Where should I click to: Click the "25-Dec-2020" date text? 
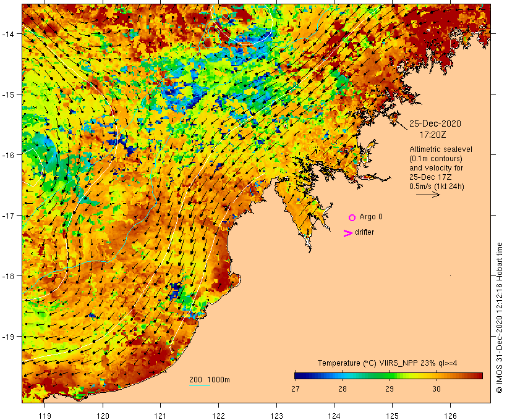[x=435, y=124]
